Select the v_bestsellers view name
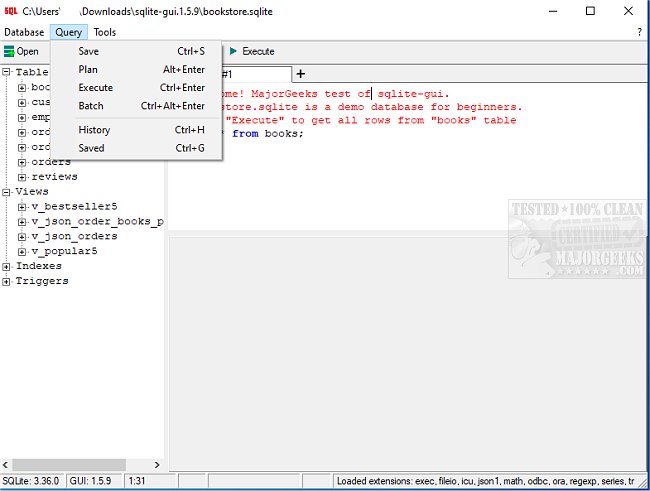 pyautogui.click(x=74, y=207)
